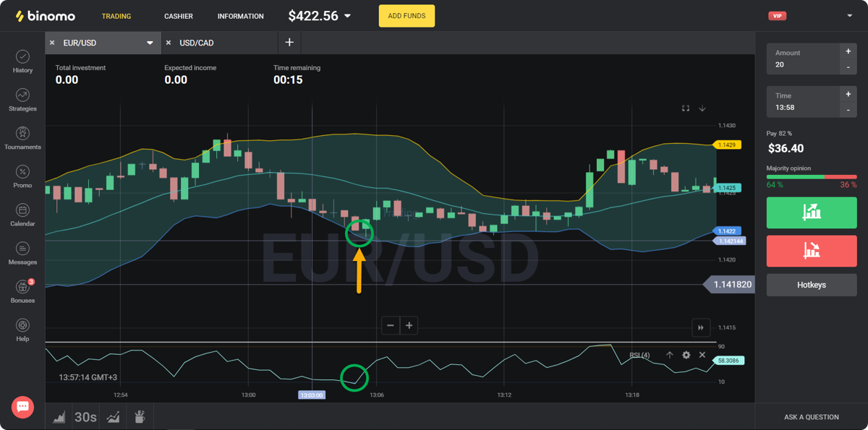Viewport: 868px width, 430px height.
Task: Change the 30s candle timeframe
Action: pyautogui.click(x=85, y=417)
